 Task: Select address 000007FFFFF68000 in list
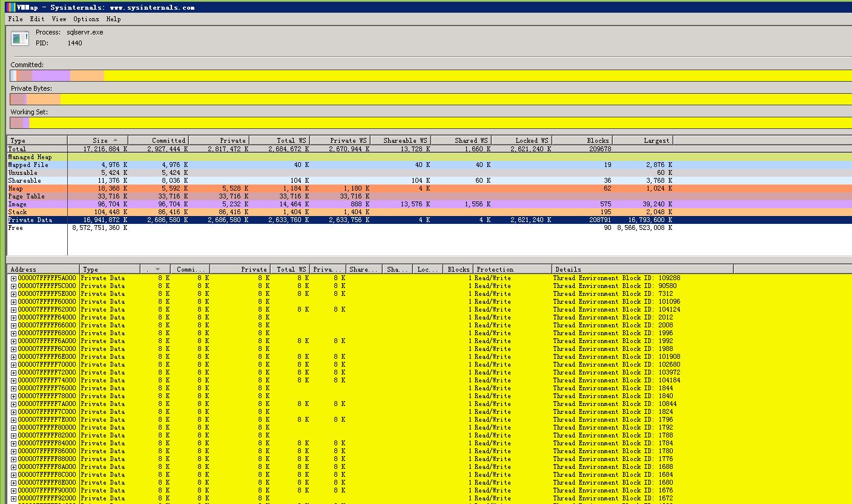point(47,333)
